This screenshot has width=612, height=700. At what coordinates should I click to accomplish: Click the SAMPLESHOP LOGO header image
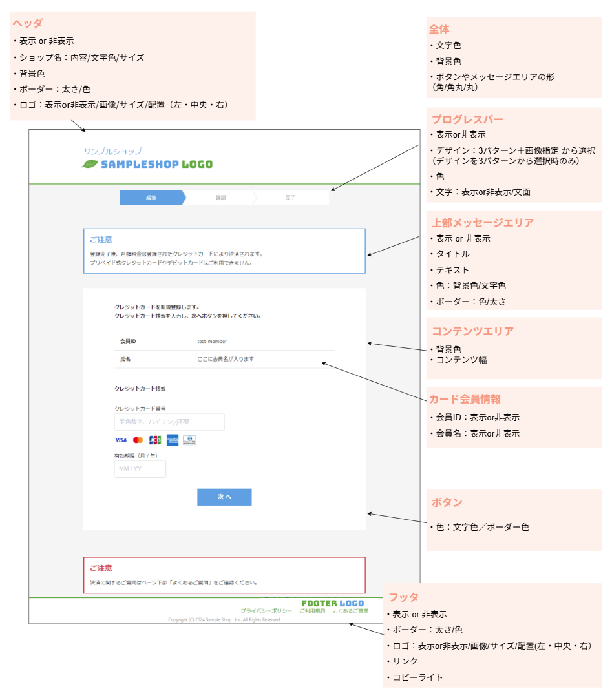click(x=156, y=164)
